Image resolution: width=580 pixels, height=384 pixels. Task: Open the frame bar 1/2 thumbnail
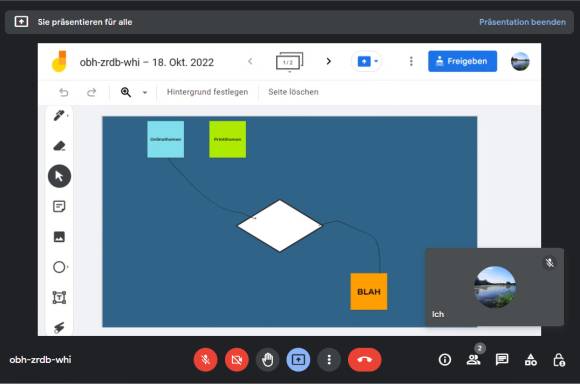(289, 61)
